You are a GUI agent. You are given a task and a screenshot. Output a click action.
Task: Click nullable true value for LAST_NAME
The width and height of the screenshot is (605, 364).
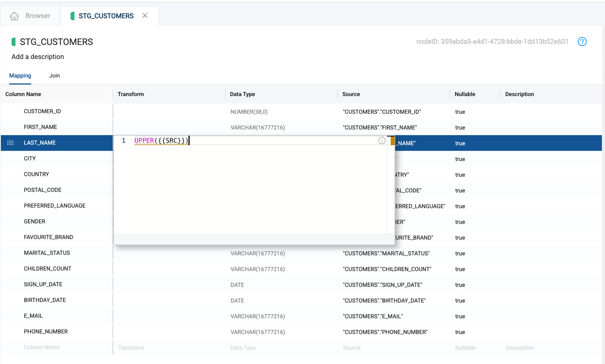[x=460, y=143]
